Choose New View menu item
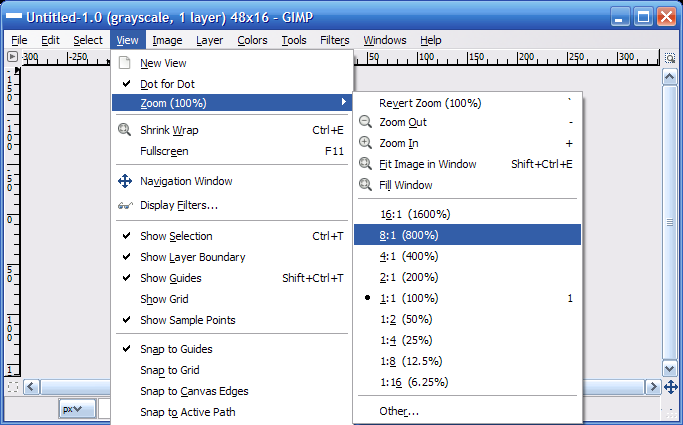The image size is (683, 425). [232, 63]
